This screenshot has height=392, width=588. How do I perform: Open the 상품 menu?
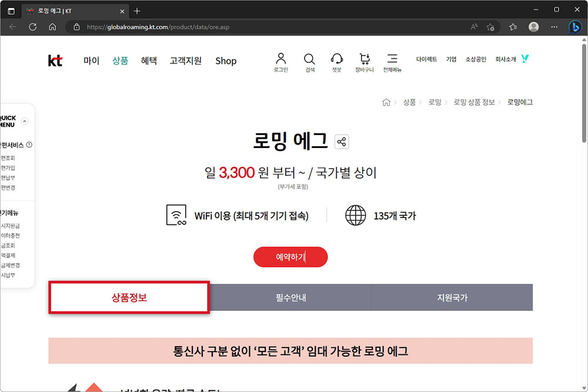click(120, 61)
